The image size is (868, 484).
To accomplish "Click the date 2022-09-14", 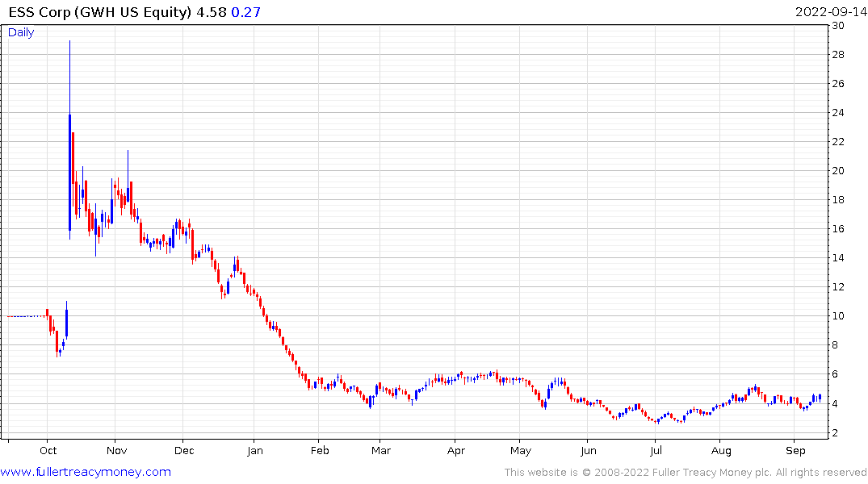I will pos(831,12).
